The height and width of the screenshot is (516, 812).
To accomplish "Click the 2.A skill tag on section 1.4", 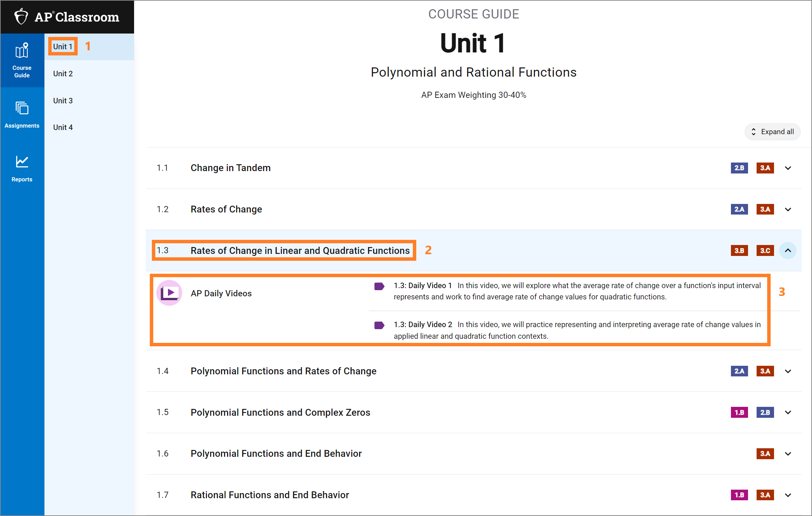I will tap(740, 371).
